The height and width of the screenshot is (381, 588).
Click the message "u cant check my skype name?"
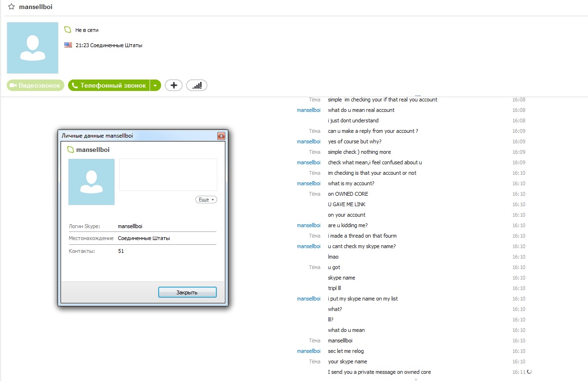point(362,246)
